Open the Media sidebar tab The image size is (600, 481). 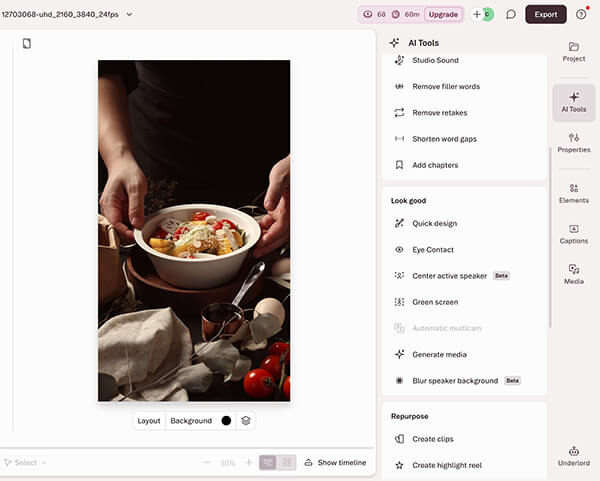click(x=574, y=274)
